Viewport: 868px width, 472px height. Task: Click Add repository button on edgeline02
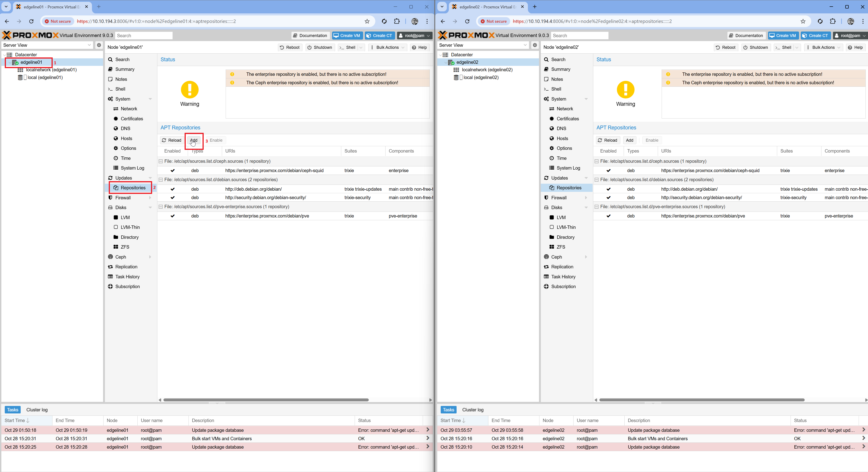pyautogui.click(x=629, y=140)
